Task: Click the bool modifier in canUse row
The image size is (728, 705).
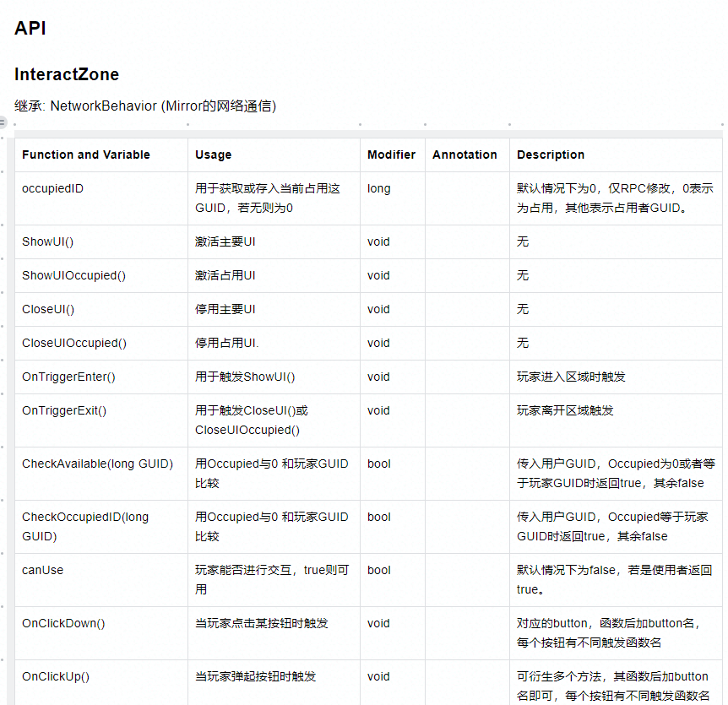Action: (393, 580)
